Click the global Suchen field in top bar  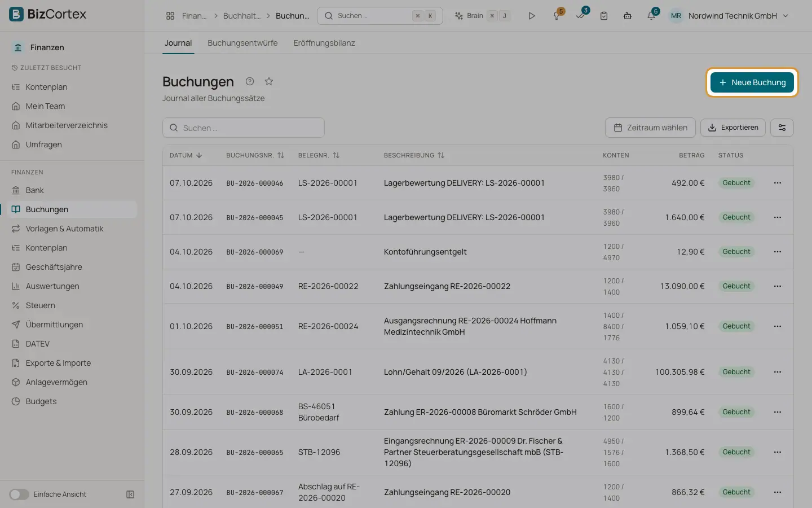coord(380,16)
